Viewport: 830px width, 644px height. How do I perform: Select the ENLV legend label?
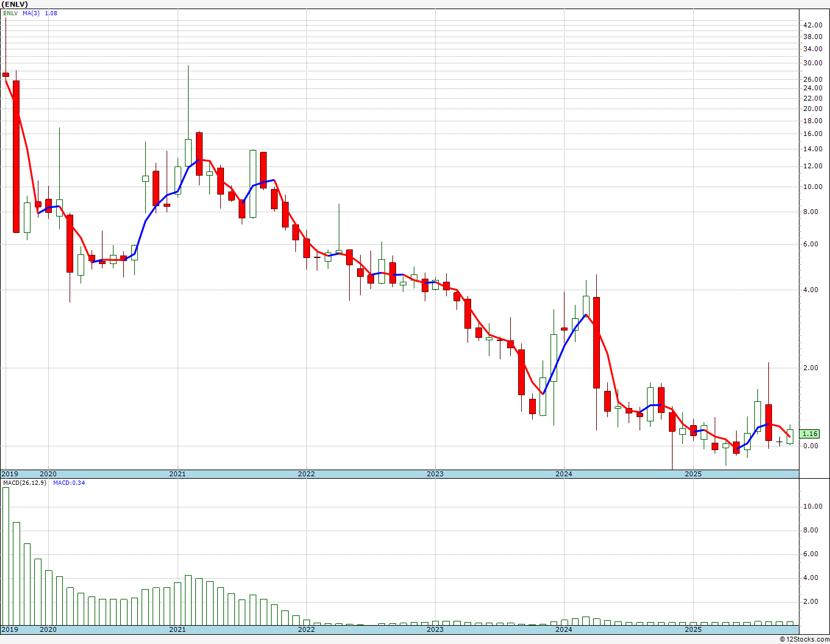[x=10, y=13]
